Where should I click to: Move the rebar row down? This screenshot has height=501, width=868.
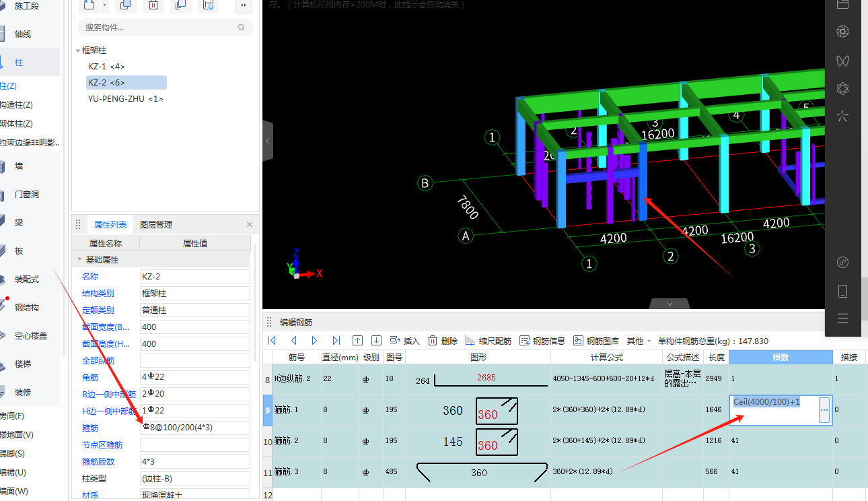[x=377, y=341]
